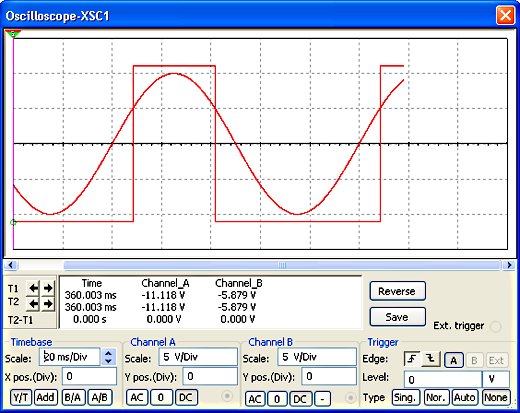Screen dimensions: 520x413
Task: Select falling edge trigger icon
Action: click(431, 359)
